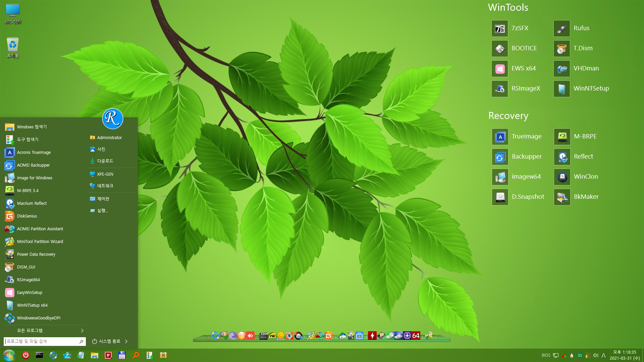Launch M-BRPE 3.4 from Start menu
Viewport: 644px width, 362px height.
(45, 191)
